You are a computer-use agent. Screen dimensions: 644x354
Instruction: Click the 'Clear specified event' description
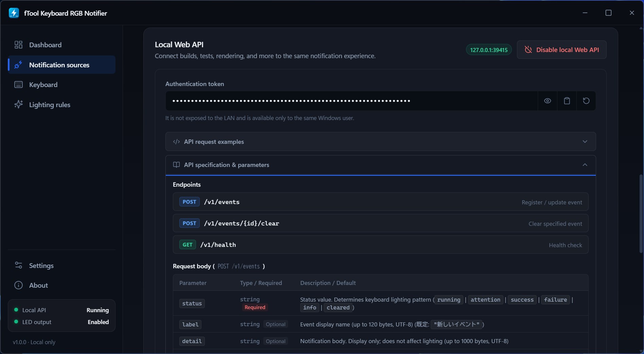(x=555, y=224)
